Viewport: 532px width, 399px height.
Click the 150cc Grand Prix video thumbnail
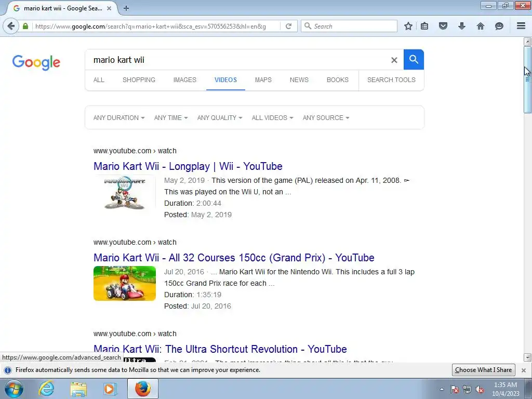pyautogui.click(x=125, y=283)
